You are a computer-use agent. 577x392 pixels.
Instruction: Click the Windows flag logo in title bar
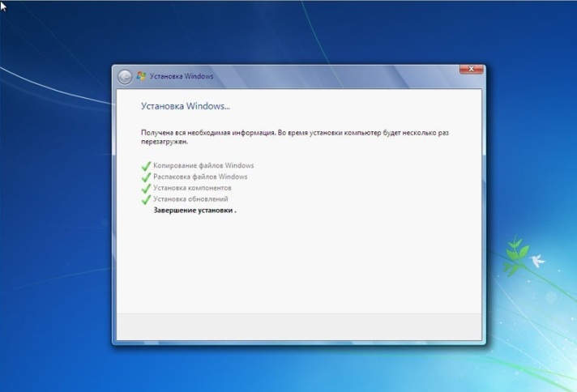[x=141, y=76]
